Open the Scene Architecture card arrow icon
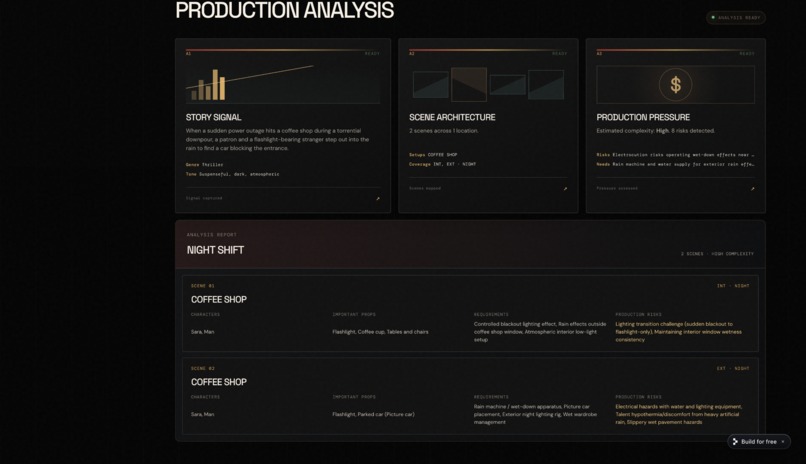 pyautogui.click(x=565, y=189)
